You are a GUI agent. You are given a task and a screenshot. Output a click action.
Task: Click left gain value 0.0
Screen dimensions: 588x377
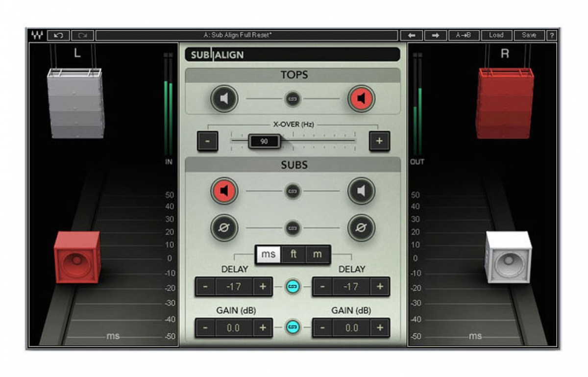[234, 327]
